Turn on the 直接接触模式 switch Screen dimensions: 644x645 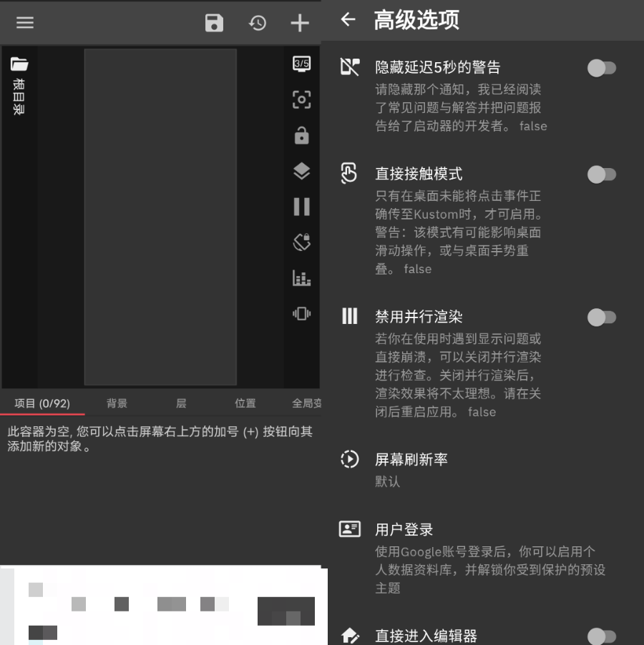(602, 174)
